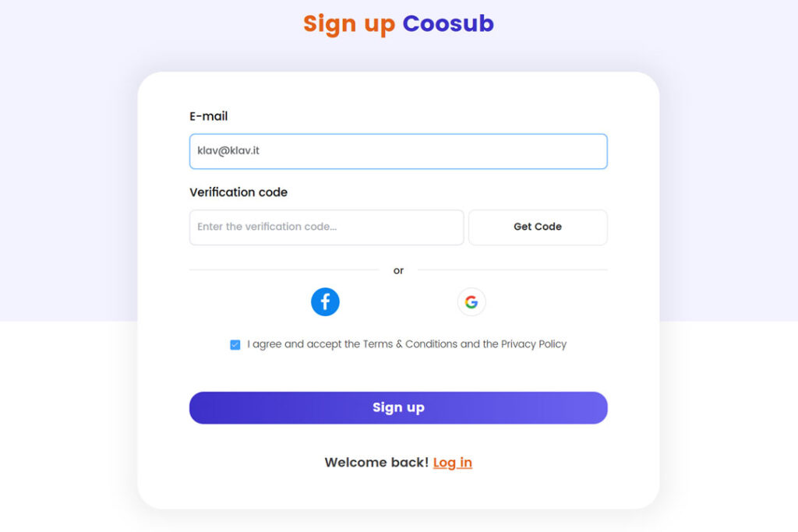Open the Log in link

pyautogui.click(x=453, y=463)
